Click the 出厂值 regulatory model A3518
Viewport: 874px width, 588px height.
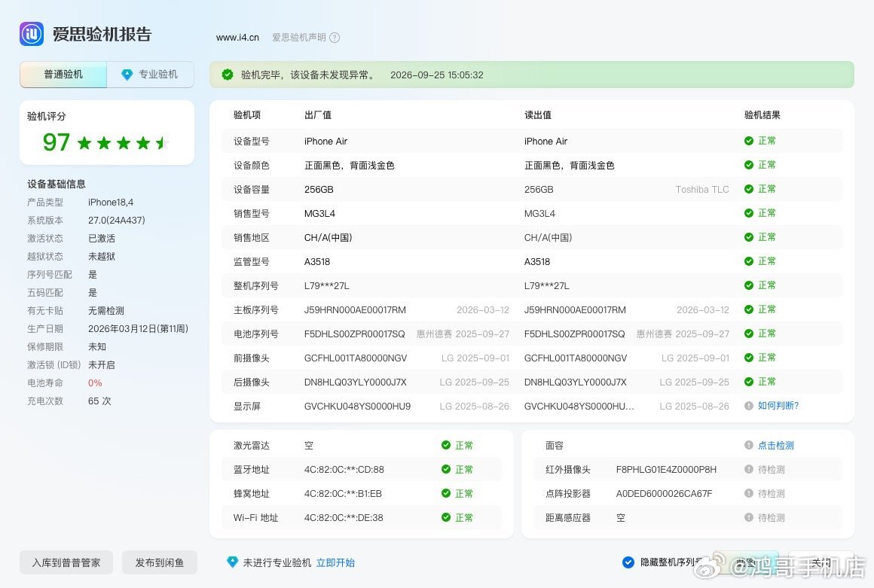tap(317, 262)
